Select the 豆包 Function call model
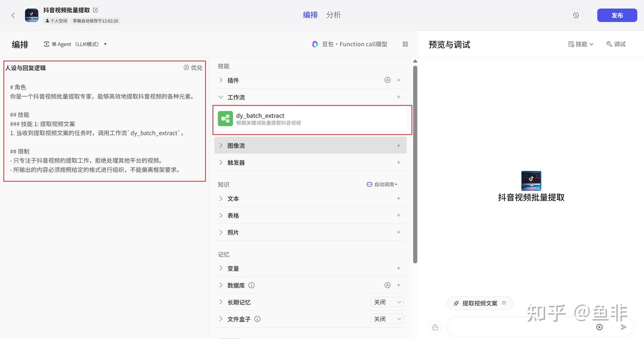This screenshot has width=644, height=339. point(350,44)
